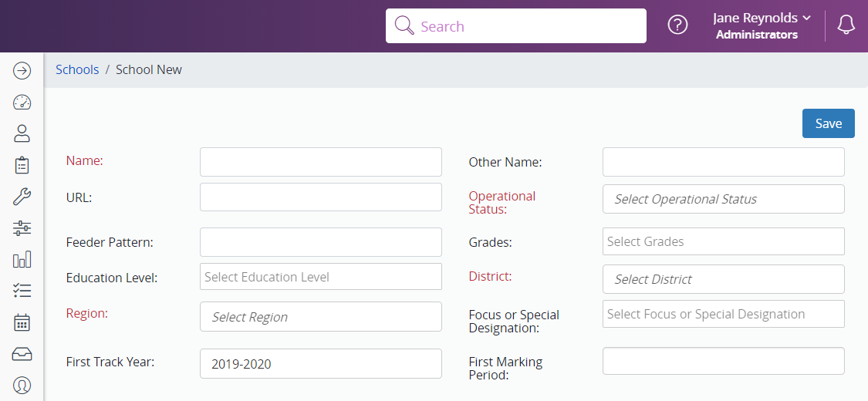Click the Feeder Pattern: label
868x401 pixels.
110,241
